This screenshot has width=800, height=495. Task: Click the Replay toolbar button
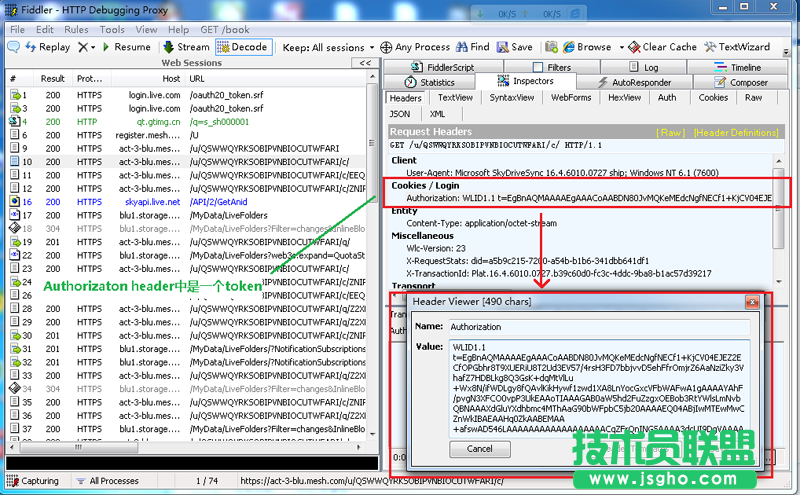click(x=47, y=47)
